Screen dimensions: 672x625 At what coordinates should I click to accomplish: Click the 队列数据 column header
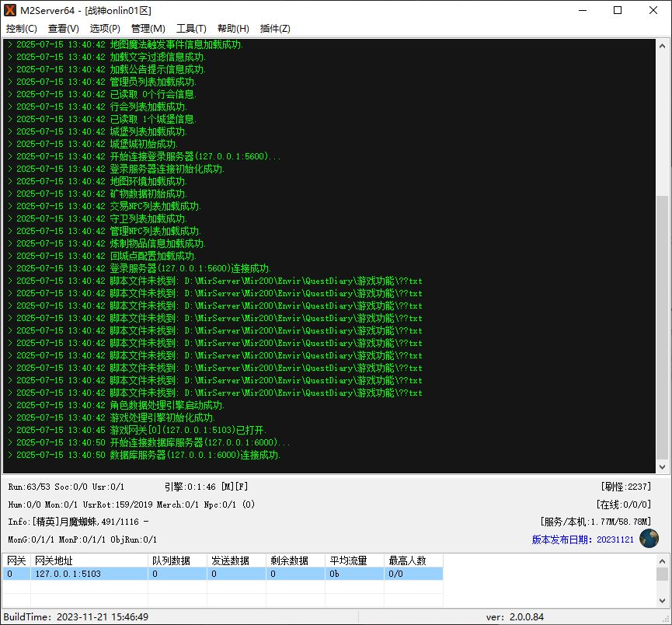(177, 560)
